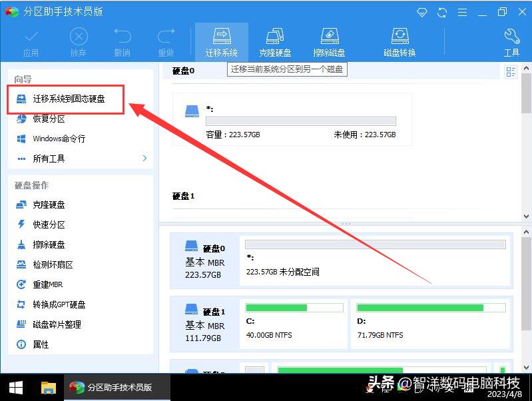The height and width of the screenshot is (401, 532).
Task: Open the Windows Start menu
Action: tap(15, 388)
